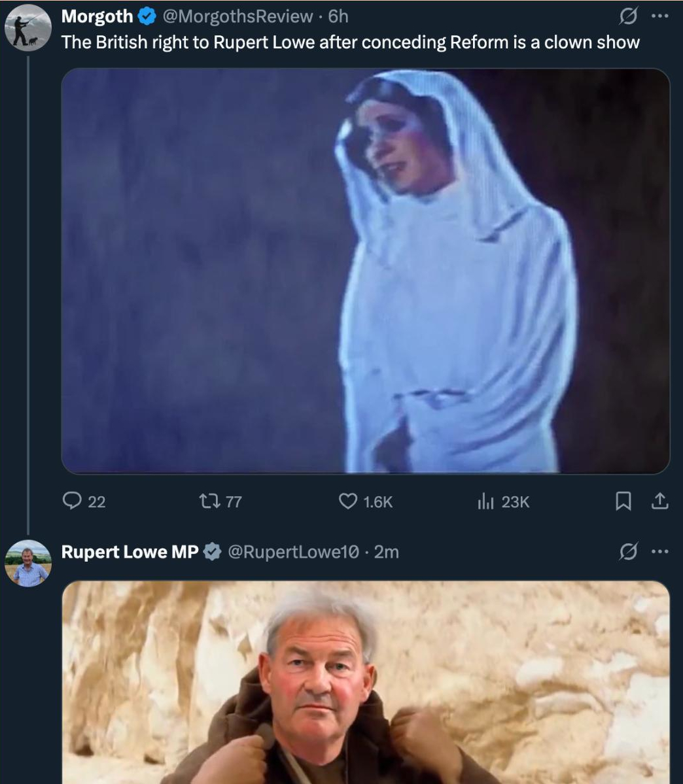Expand more options on Morgoth's post

[x=659, y=16]
